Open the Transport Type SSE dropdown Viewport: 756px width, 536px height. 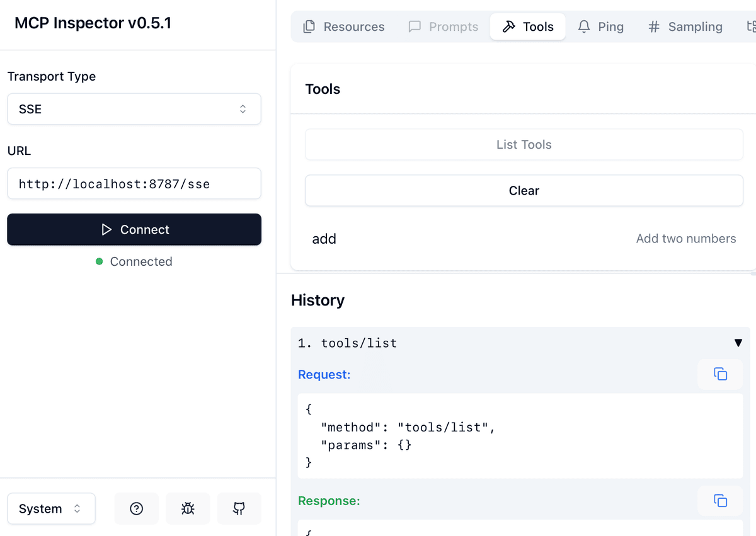pos(134,109)
